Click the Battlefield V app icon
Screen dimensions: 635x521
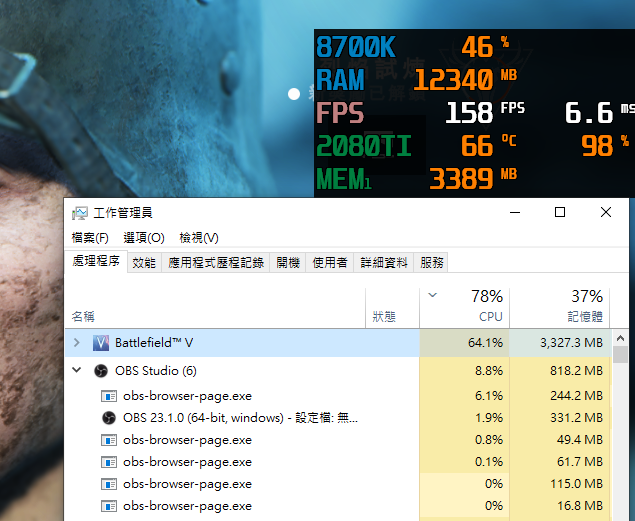101,343
